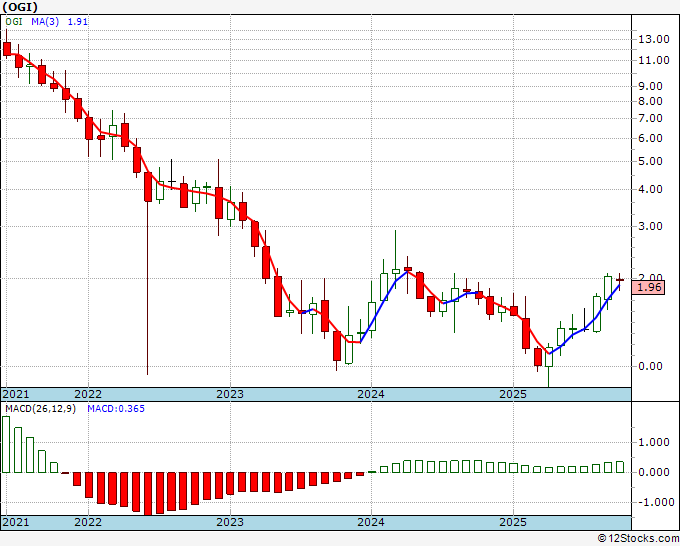Viewport: 680px width, 546px height.
Task: Click the current price tag 1.96
Action: 648,287
